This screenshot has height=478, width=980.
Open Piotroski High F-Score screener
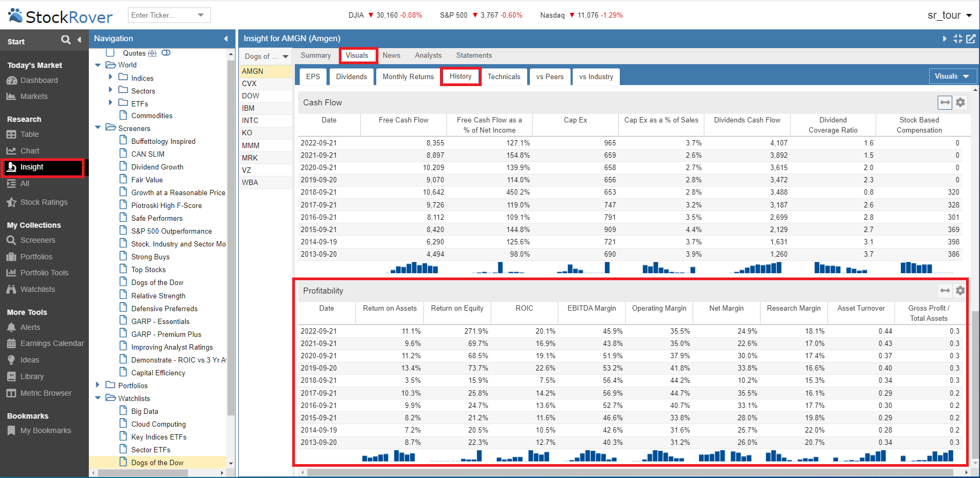point(166,205)
